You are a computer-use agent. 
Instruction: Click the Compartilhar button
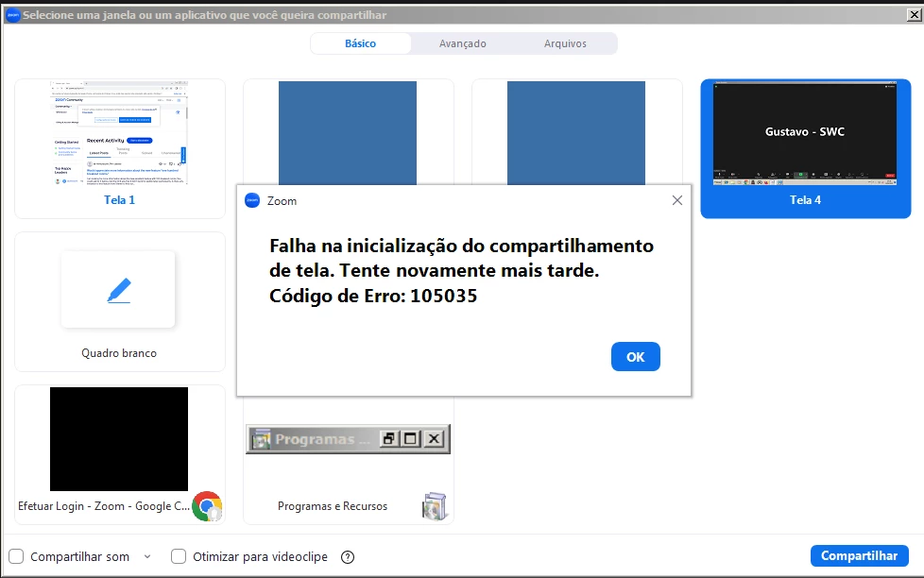tap(859, 555)
